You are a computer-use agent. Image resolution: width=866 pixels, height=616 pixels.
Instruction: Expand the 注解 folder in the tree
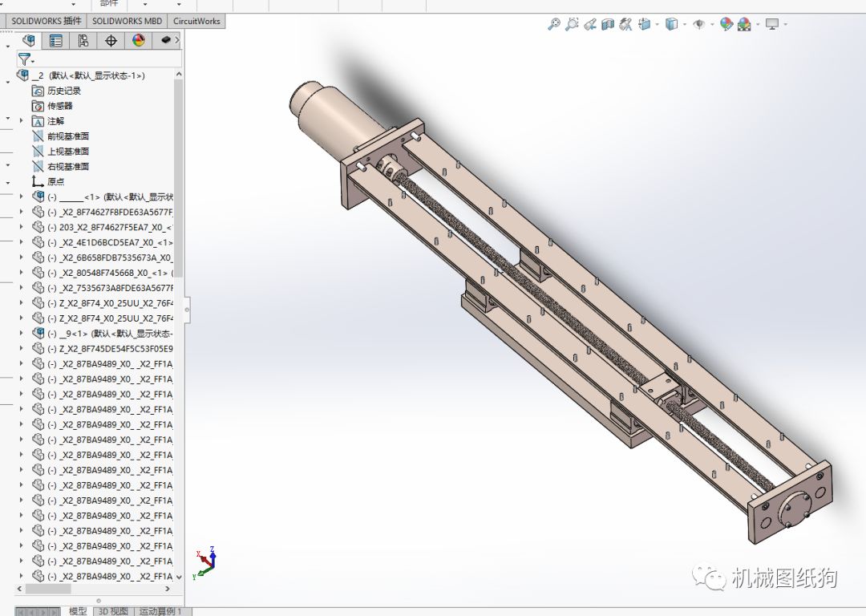click(22, 121)
